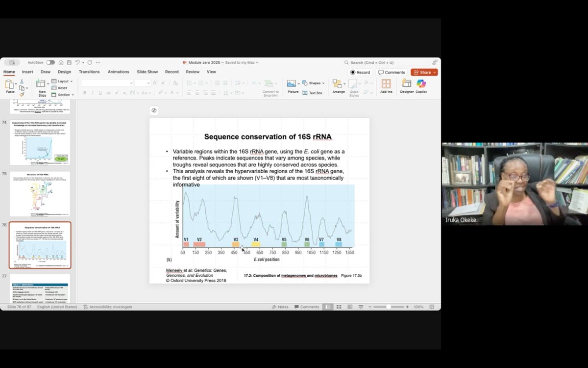The image size is (588, 368).
Task: Apply bold formatting
Action: coord(84,93)
